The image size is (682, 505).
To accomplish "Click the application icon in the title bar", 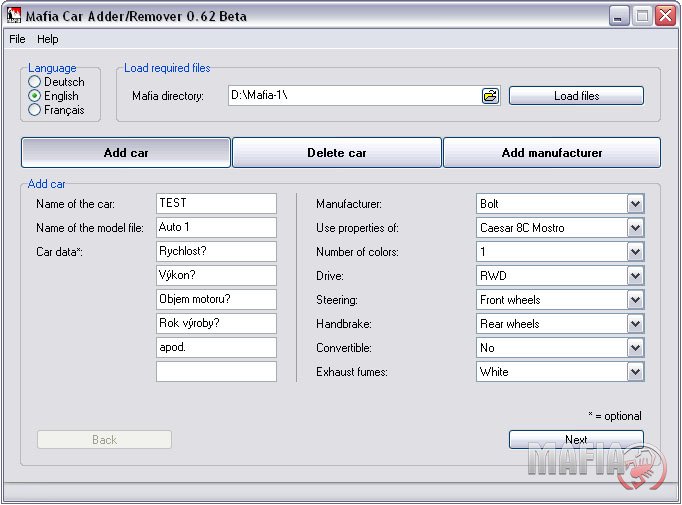I will click(x=15, y=16).
